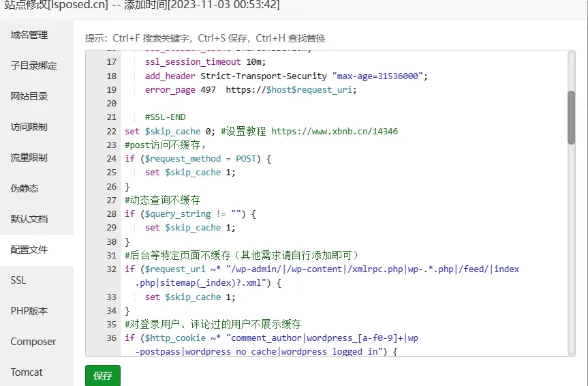Open the Tomcat tab

click(x=37, y=372)
